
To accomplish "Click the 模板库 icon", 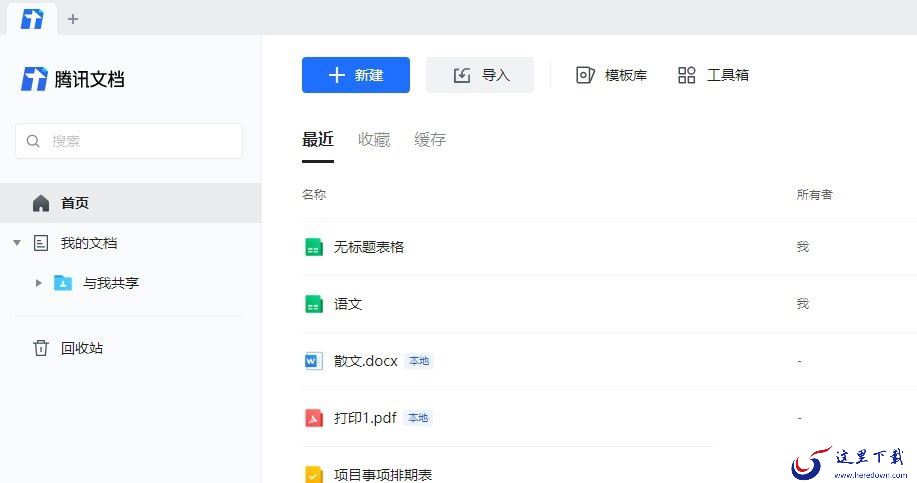I will click(x=585, y=75).
